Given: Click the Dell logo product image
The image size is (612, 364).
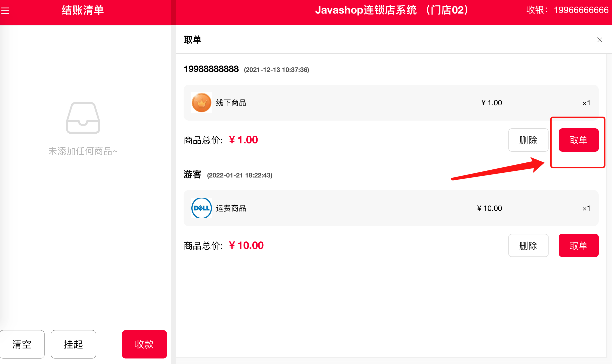Looking at the screenshot, I should click(201, 208).
